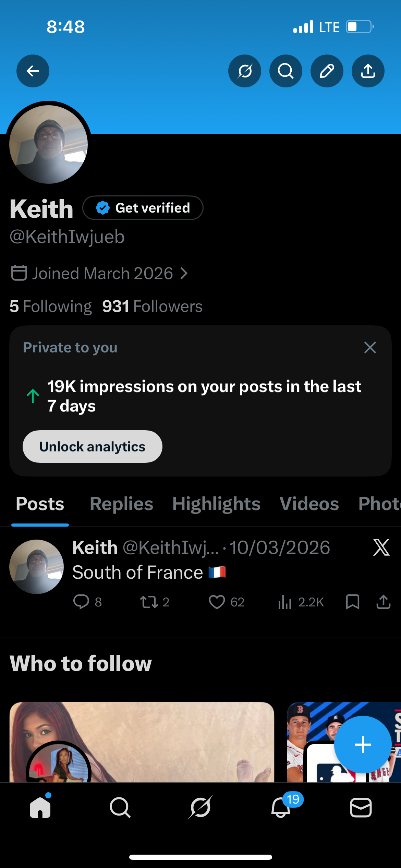This screenshot has width=401, height=868.
Task: Open the 931 Followers list
Action: tap(152, 306)
